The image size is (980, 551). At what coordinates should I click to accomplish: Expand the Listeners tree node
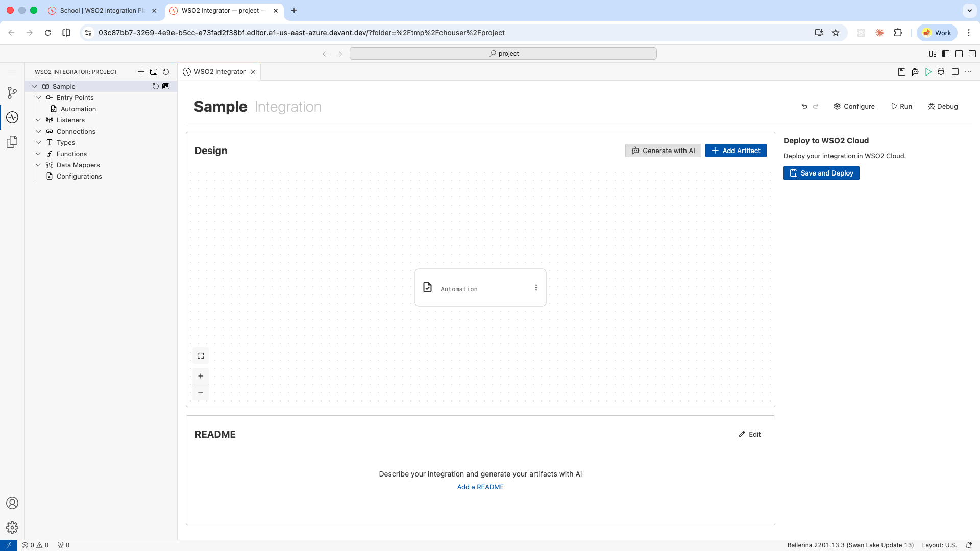coord(38,120)
